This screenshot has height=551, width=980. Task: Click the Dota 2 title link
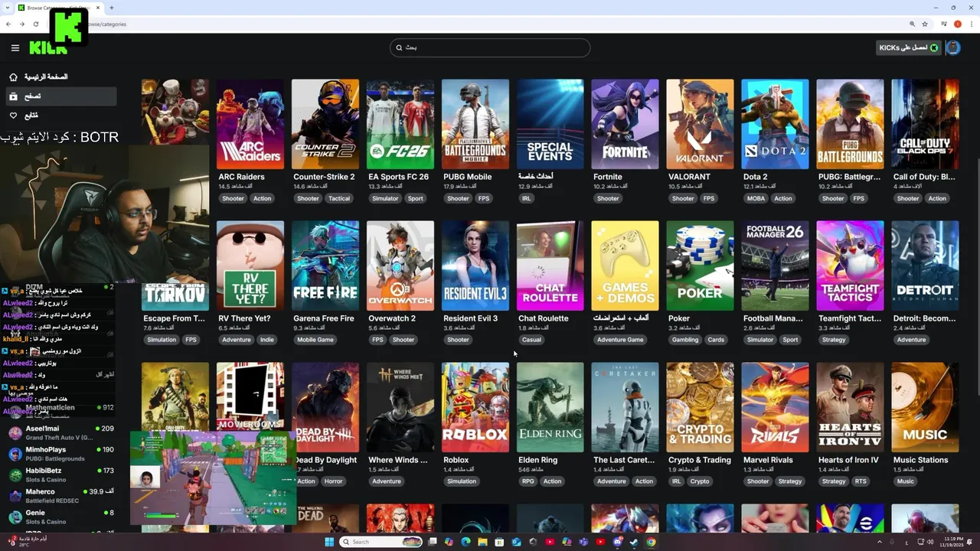(x=756, y=177)
